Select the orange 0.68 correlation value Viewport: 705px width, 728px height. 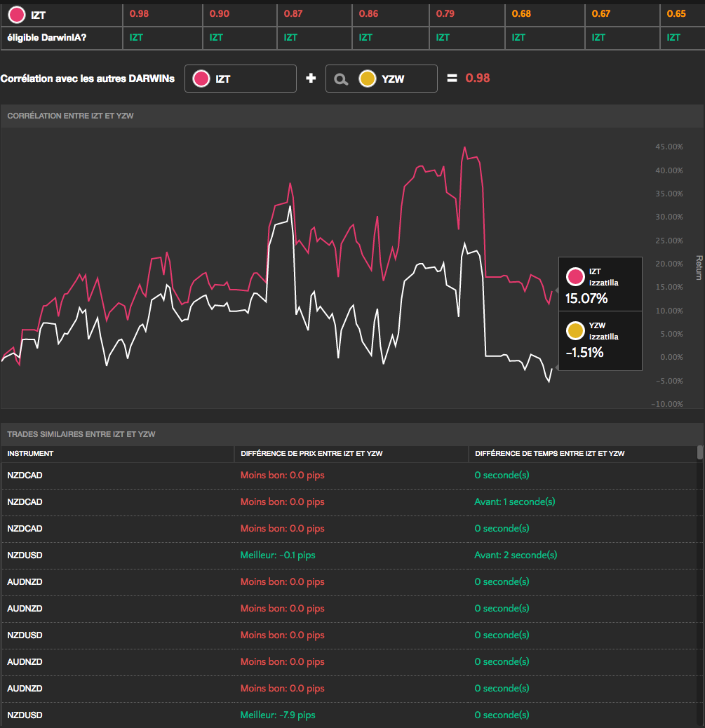pyautogui.click(x=521, y=14)
